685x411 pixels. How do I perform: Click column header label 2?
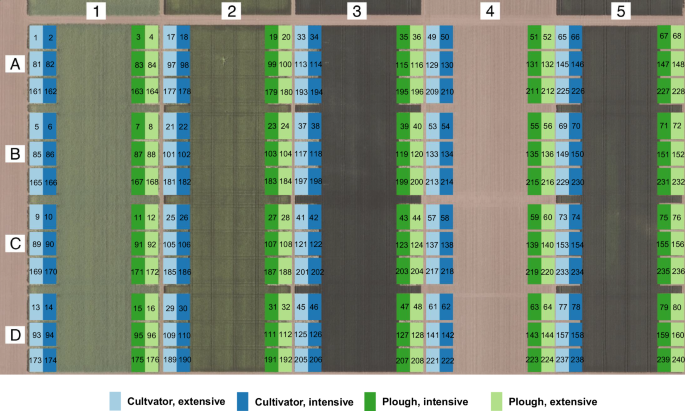[231, 11]
